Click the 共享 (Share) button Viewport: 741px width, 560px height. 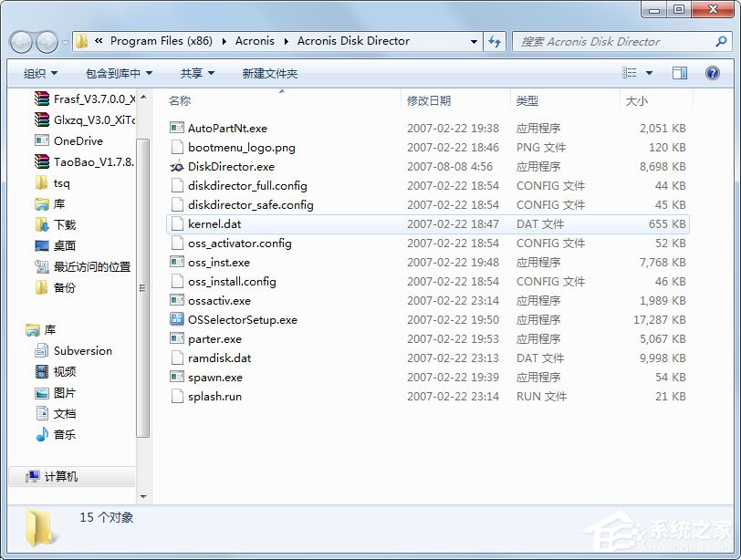[x=196, y=73]
